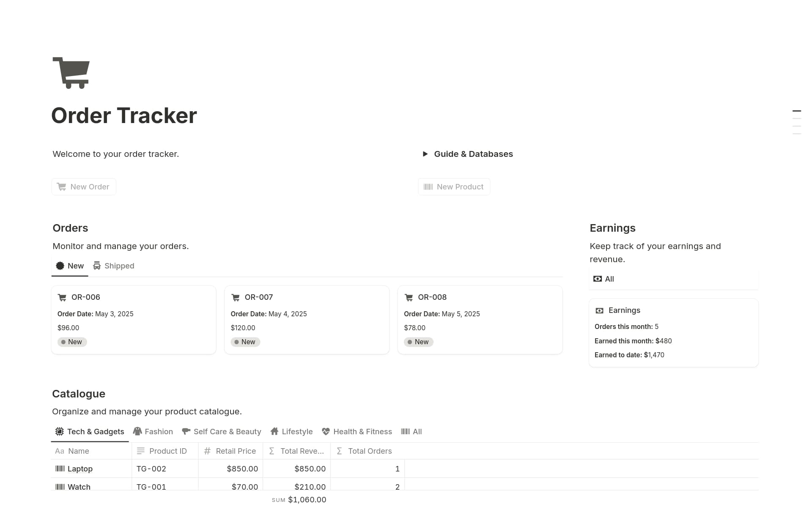Click the chip icon on Tech & Gadgets tab

59,431
